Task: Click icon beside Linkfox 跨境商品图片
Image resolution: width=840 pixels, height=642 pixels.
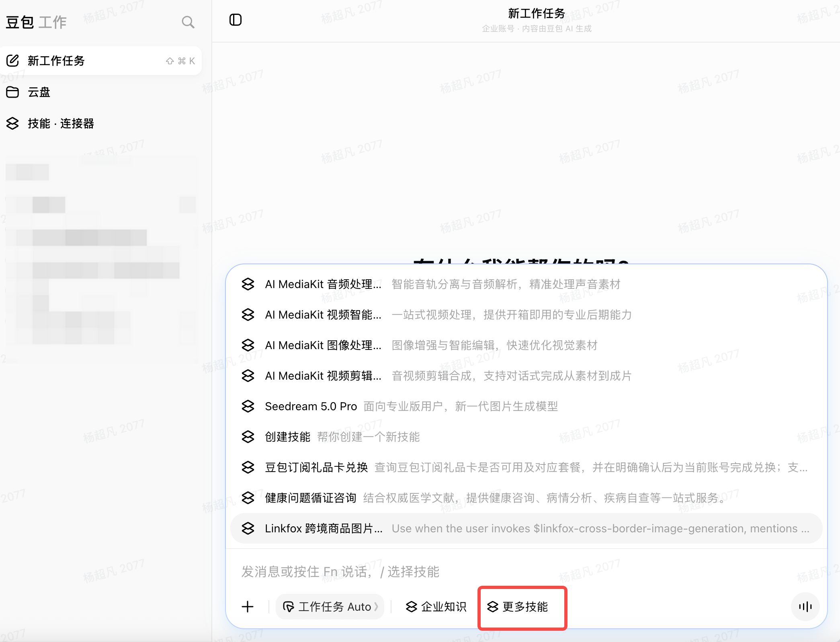Action: [248, 528]
